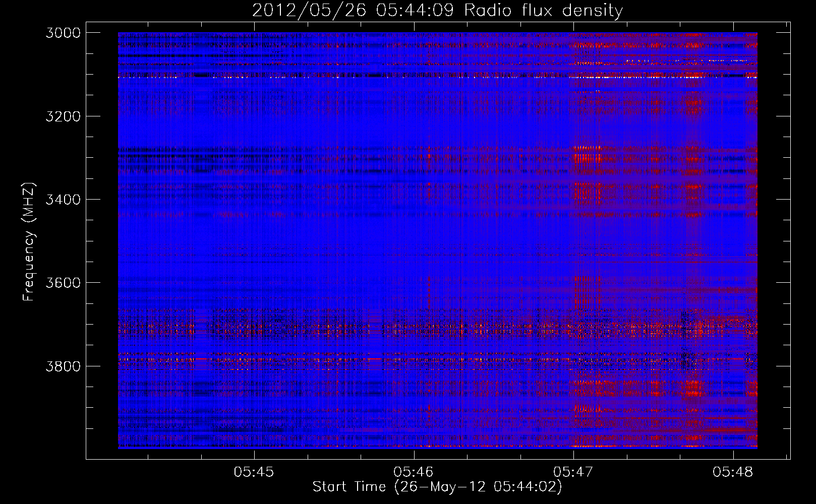Image resolution: width=816 pixels, height=504 pixels.
Task: Click the 05:45 time tick label
Action: (x=254, y=472)
